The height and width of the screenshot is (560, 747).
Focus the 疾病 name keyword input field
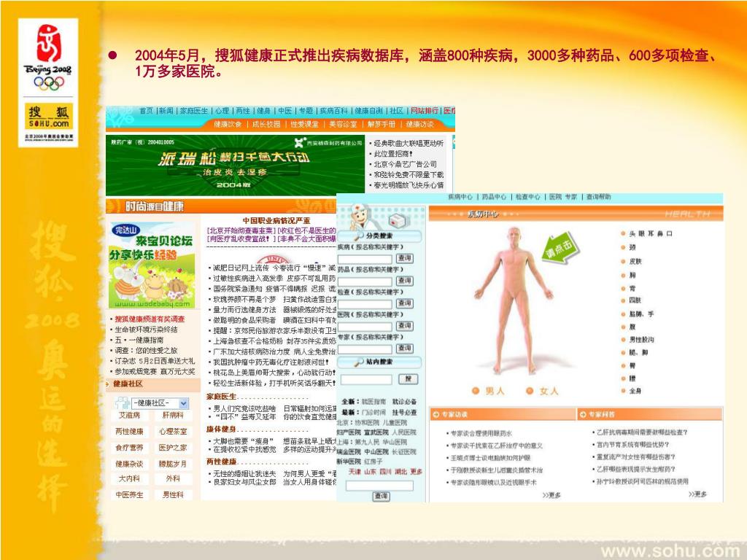click(365, 259)
